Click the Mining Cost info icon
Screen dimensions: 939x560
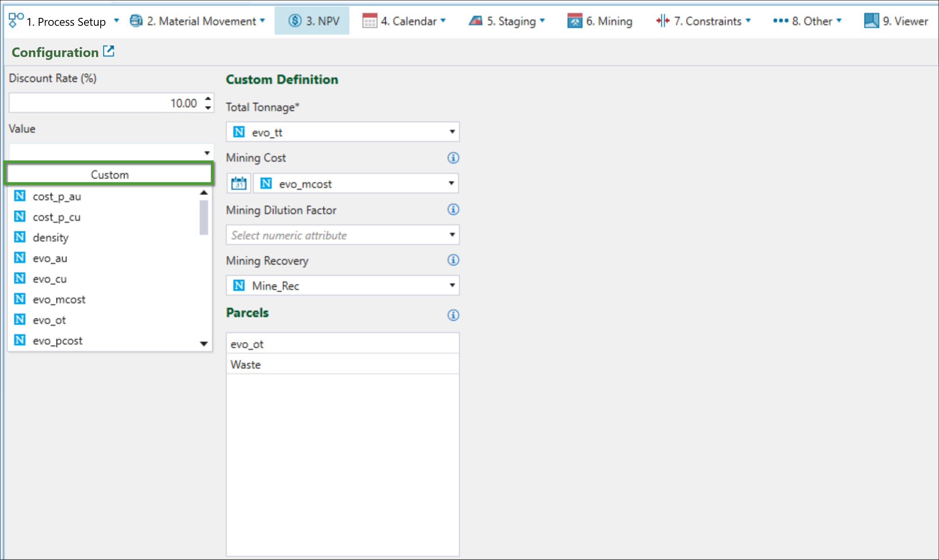[453, 158]
